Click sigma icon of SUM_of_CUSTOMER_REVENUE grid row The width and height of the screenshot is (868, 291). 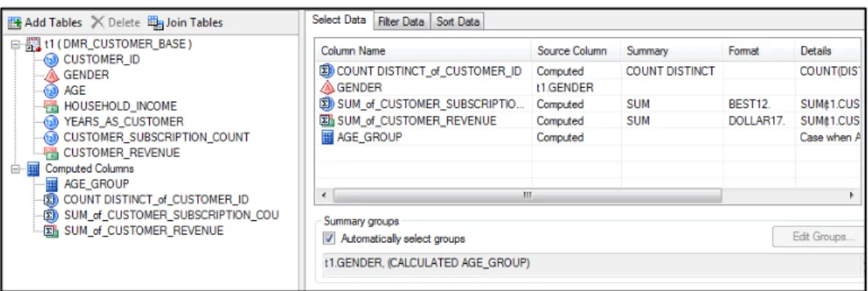tap(327, 120)
